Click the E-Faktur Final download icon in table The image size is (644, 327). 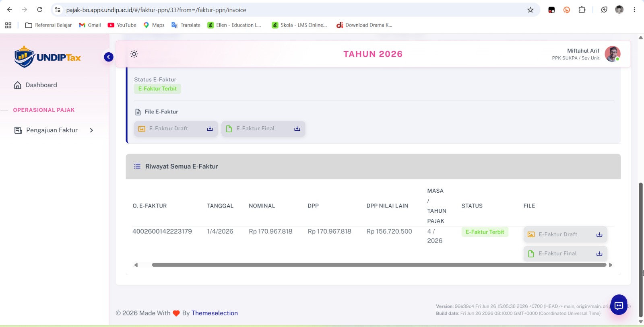tap(599, 254)
